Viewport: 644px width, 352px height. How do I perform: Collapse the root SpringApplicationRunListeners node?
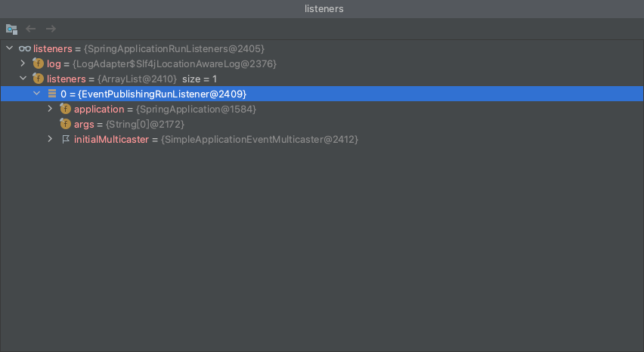point(9,48)
